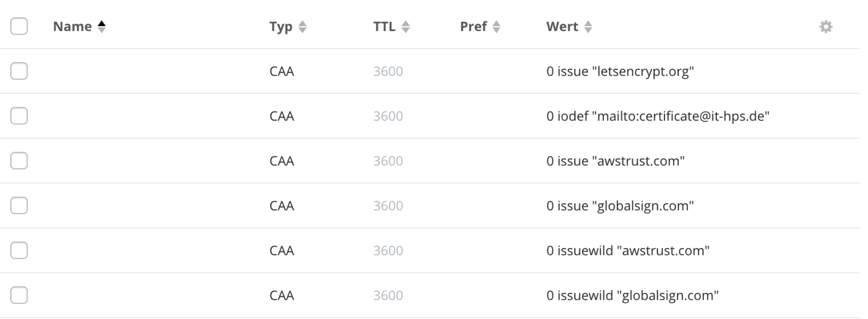Select the value text issue "globalsign.com"
This screenshot has width=868, height=319.
click(x=619, y=205)
